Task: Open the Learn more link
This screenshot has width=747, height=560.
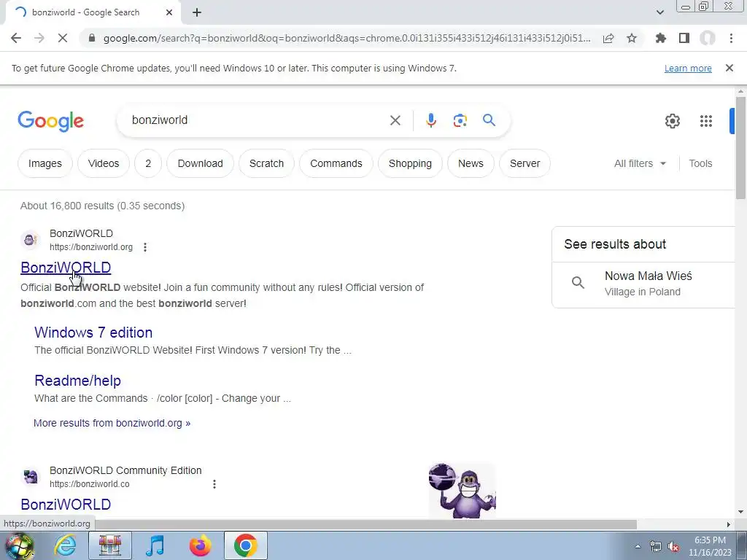Action: tap(688, 68)
